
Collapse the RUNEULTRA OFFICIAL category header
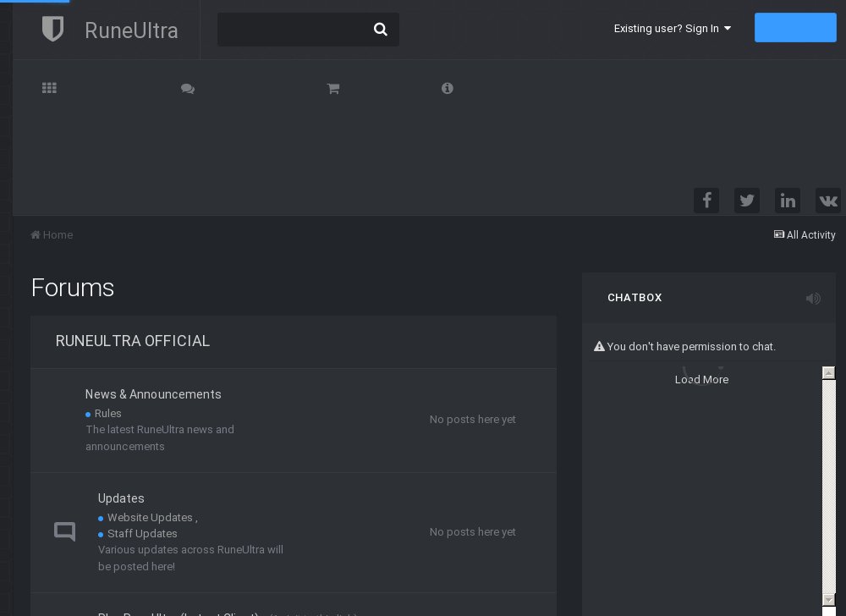click(133, 341)
